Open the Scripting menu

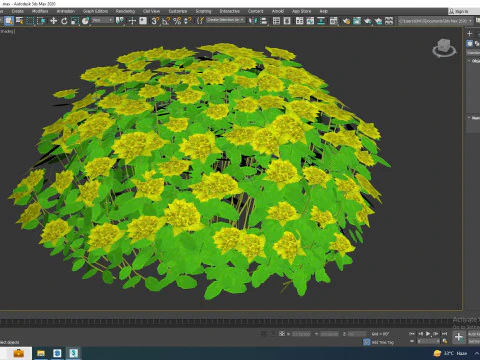[203, 11]
